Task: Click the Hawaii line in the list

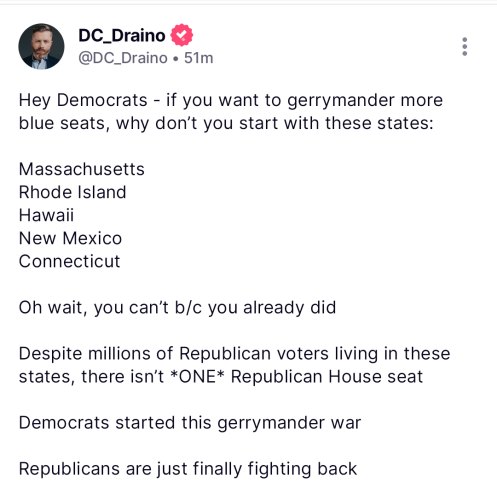Action: click(46, 215)
